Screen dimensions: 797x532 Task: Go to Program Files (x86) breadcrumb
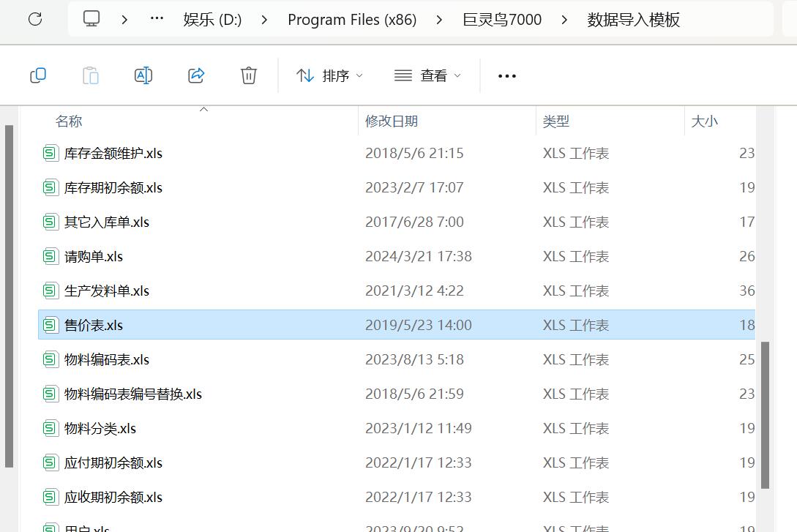click(352, 20)
